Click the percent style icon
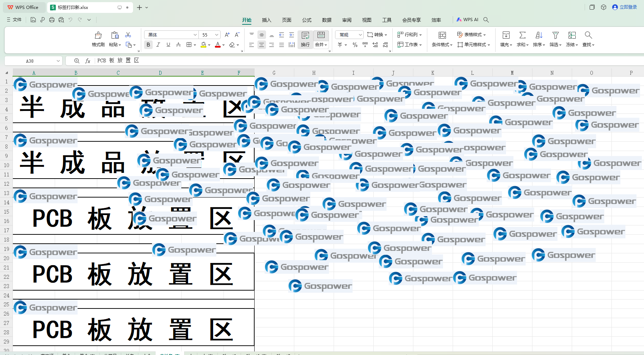The width and height of the screenshot is (644, 355). click(x=355, y=45)
